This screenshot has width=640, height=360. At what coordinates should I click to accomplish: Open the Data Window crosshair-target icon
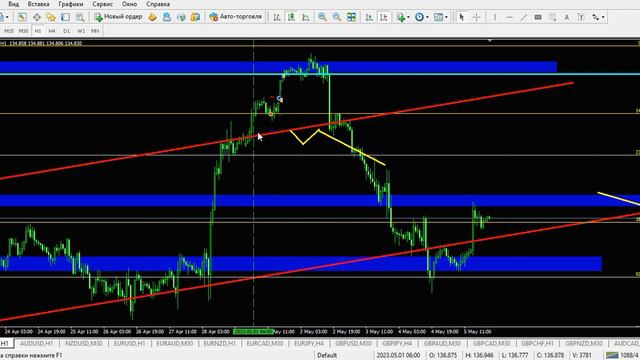pos(37,17)
